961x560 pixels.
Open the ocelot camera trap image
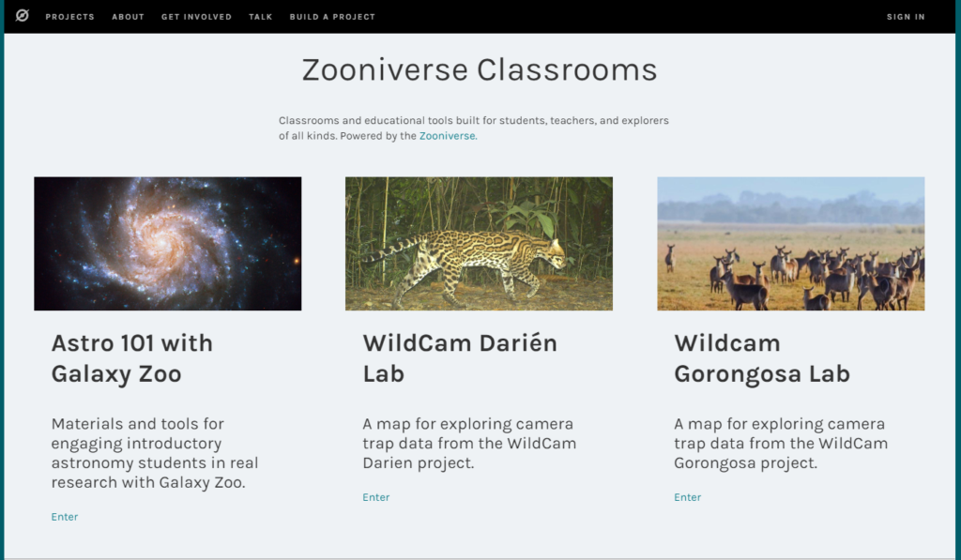[x=479, y=243]
